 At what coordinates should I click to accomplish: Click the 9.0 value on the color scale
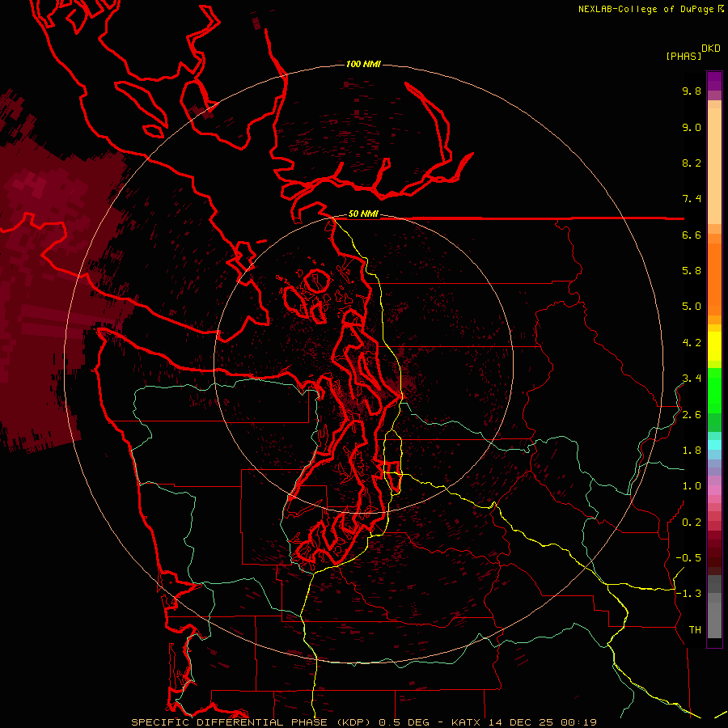click(692, 127)
